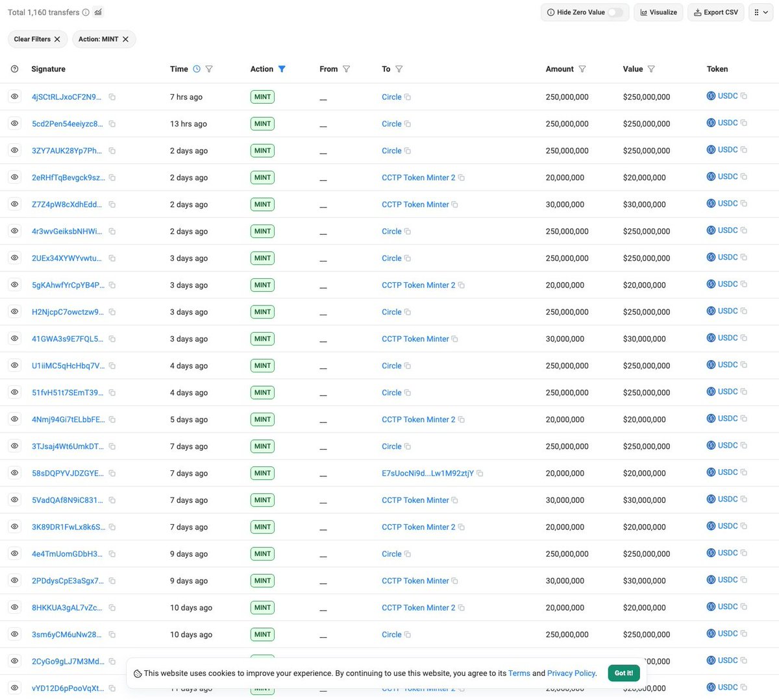Viewport: 779px width, 700px height.
Task: Copy CCTP Token Minter address in Z7Z4pW8cXdhEdd row
Action: pos(455,204)
